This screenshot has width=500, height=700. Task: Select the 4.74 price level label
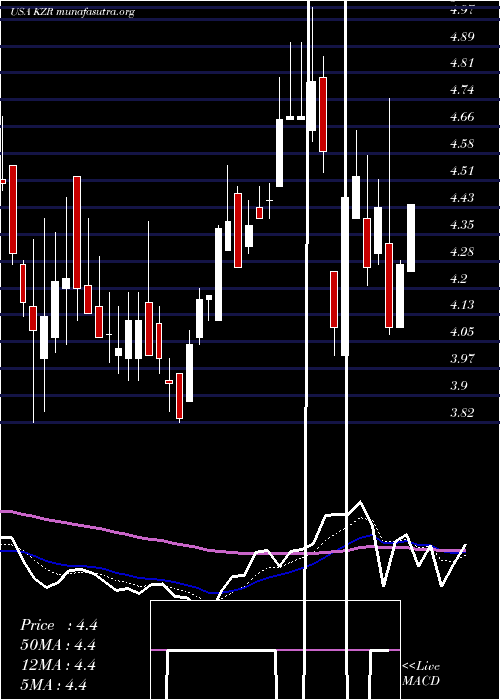coord(462,90)
